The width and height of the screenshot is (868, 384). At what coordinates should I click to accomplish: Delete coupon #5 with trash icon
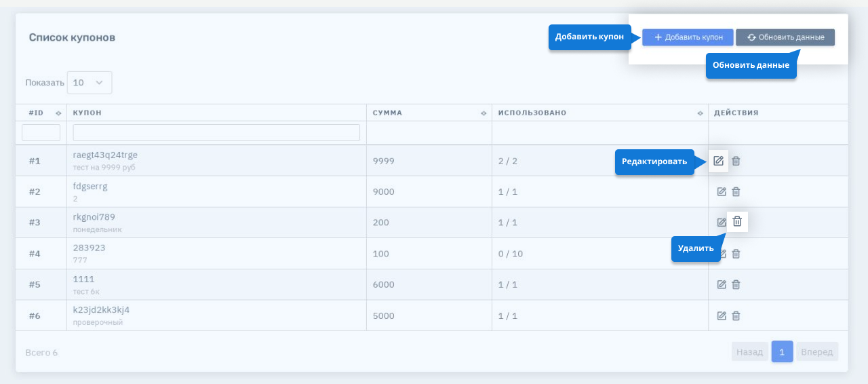pyautogui.click(x=736, y=284)
